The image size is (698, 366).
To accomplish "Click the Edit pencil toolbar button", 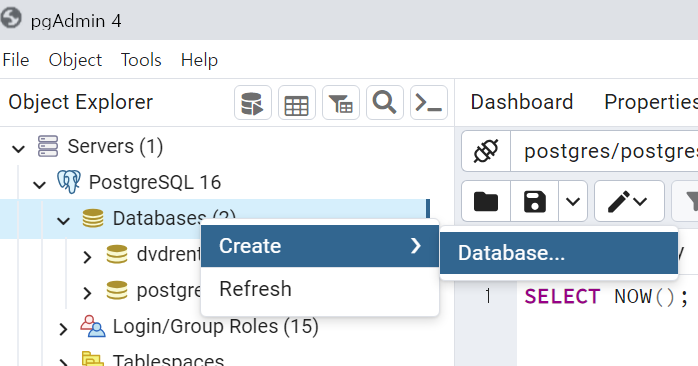I will (x=629, y=201).
